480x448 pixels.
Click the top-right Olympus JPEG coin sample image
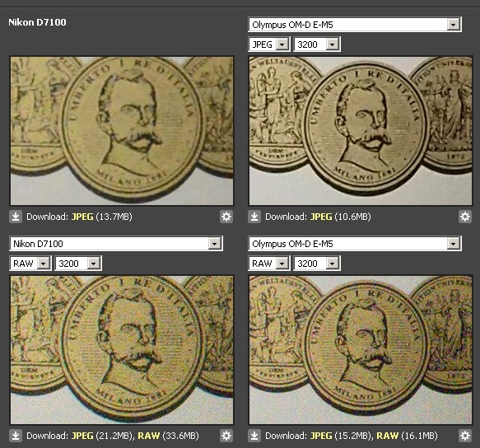click(x=361, y=130)
